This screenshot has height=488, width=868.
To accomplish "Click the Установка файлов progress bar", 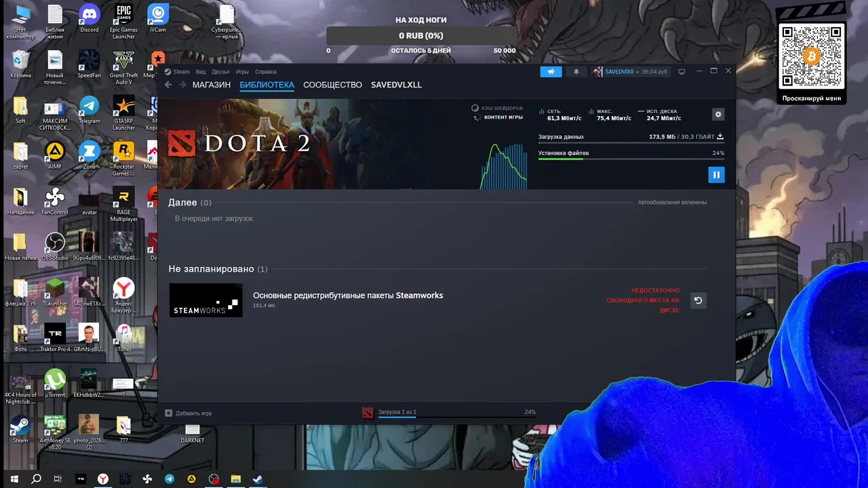I will [x=631, y=159].
